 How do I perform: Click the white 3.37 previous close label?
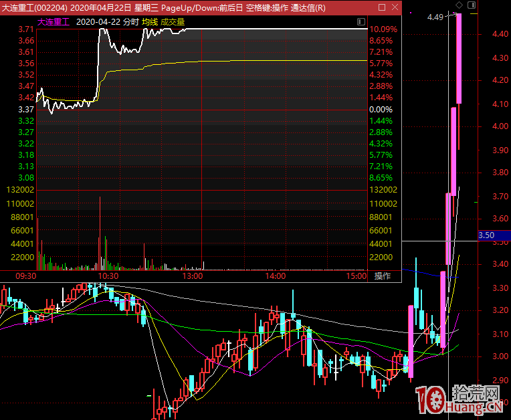point(26,110)
